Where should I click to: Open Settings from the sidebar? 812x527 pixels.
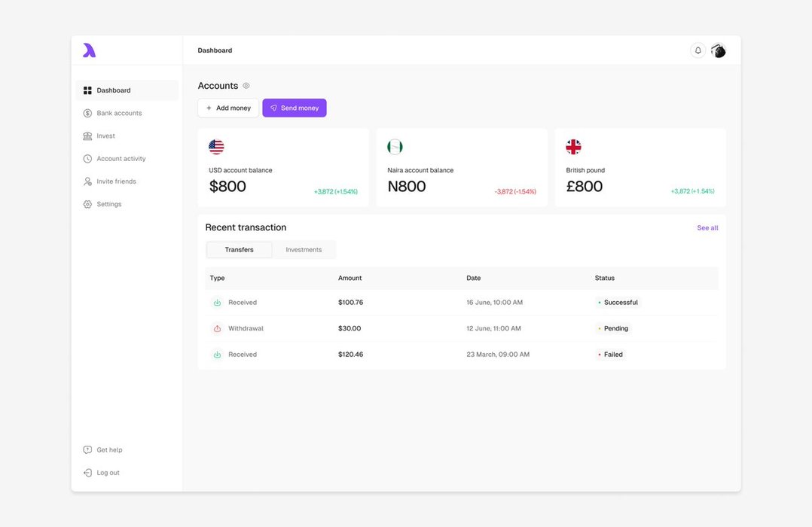tap(108, 204)
